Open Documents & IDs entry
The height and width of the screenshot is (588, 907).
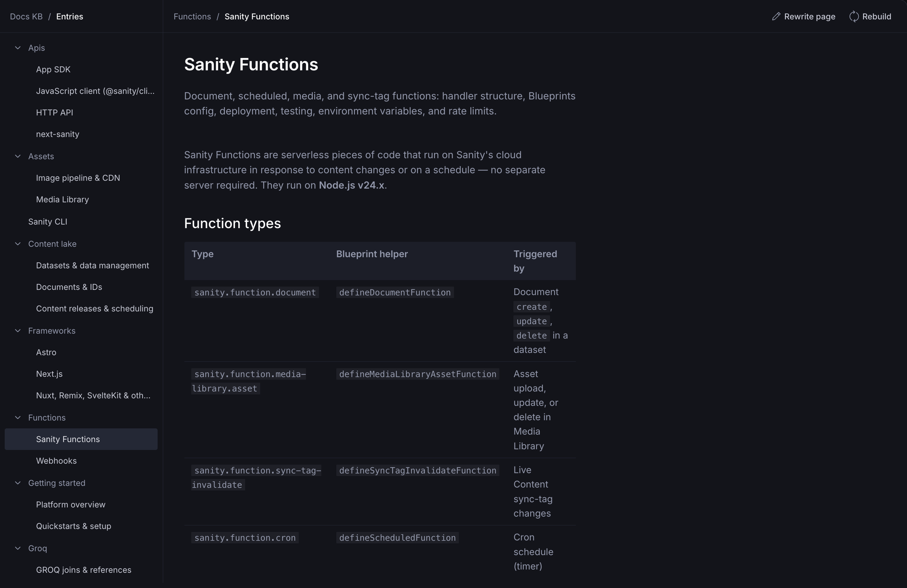click(81, 287)
